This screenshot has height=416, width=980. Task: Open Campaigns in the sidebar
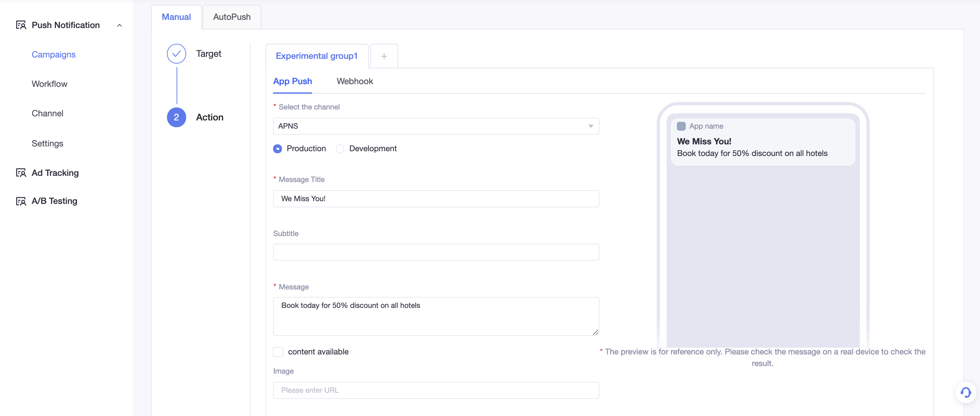(x=54, y=54)
